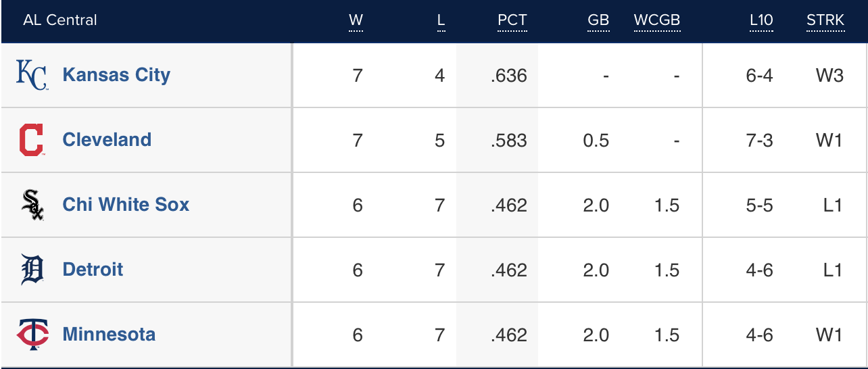868x369 pixels.
Task: Open the Detroit team link
Action: (93, 270)
